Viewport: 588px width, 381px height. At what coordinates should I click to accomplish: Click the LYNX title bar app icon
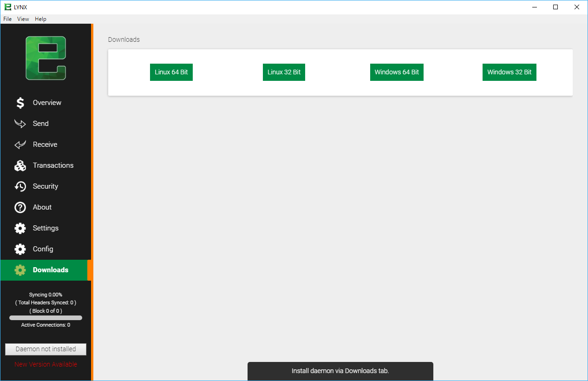coord(8,7)
